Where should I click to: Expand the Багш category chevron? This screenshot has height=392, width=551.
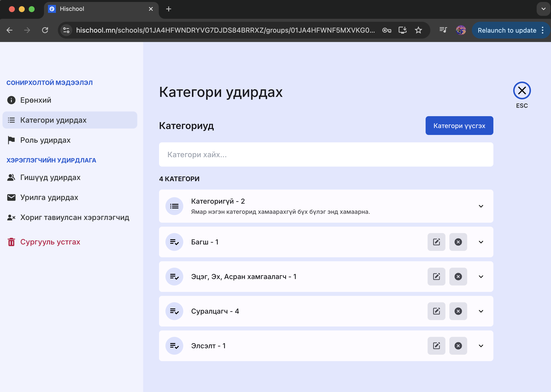[x=481, y=242]
